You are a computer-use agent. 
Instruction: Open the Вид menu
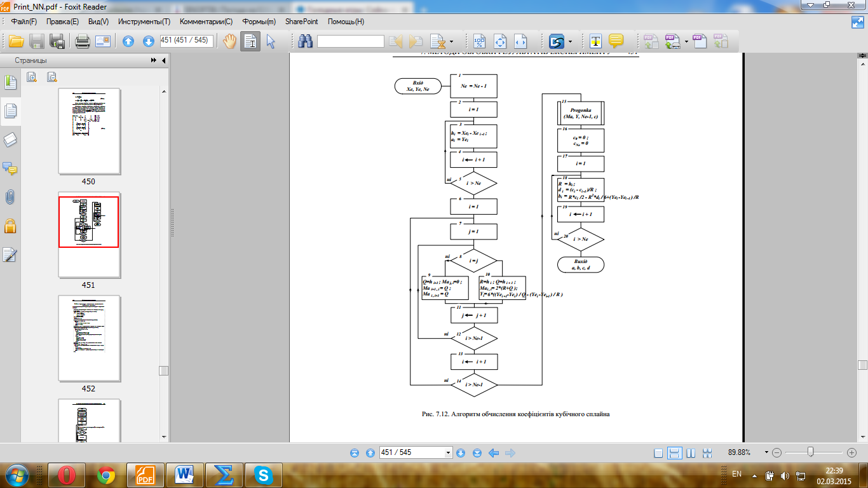(98, 21)
